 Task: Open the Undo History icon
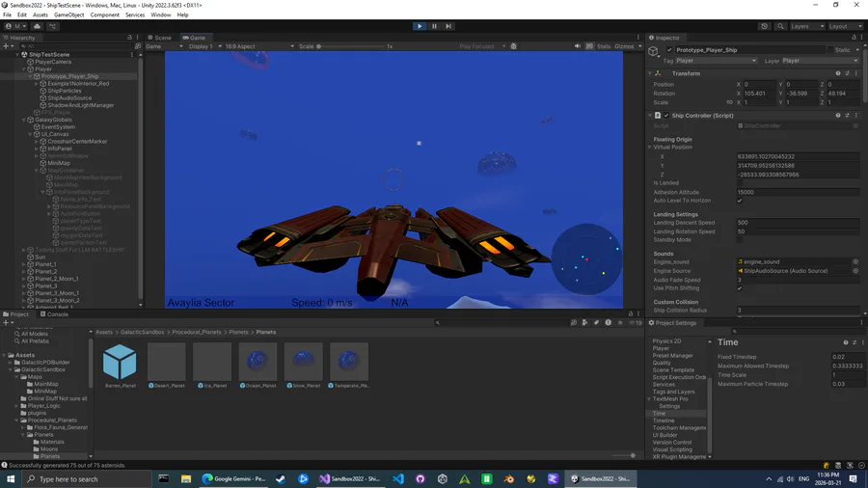(765, 26)
